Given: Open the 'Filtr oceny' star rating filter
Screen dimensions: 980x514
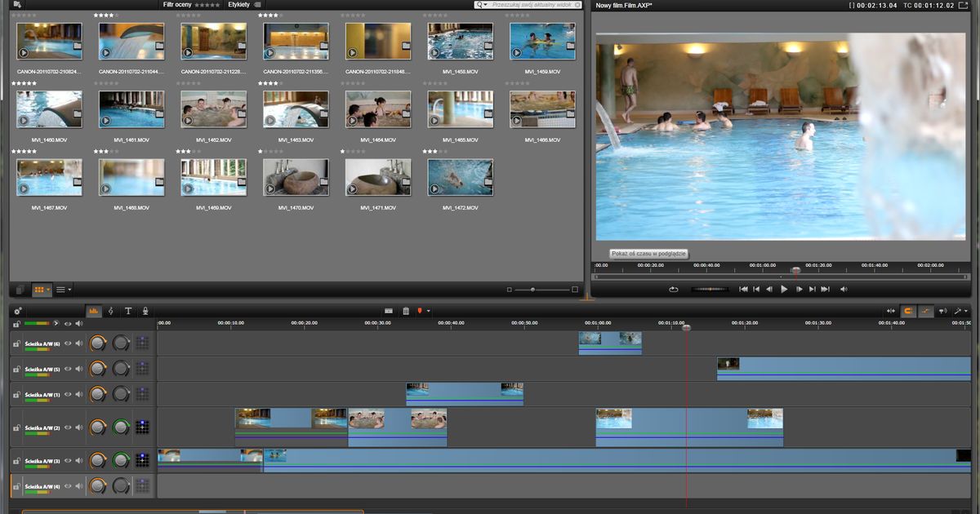Looking at the screenshot, I should (x=191, y=4).
